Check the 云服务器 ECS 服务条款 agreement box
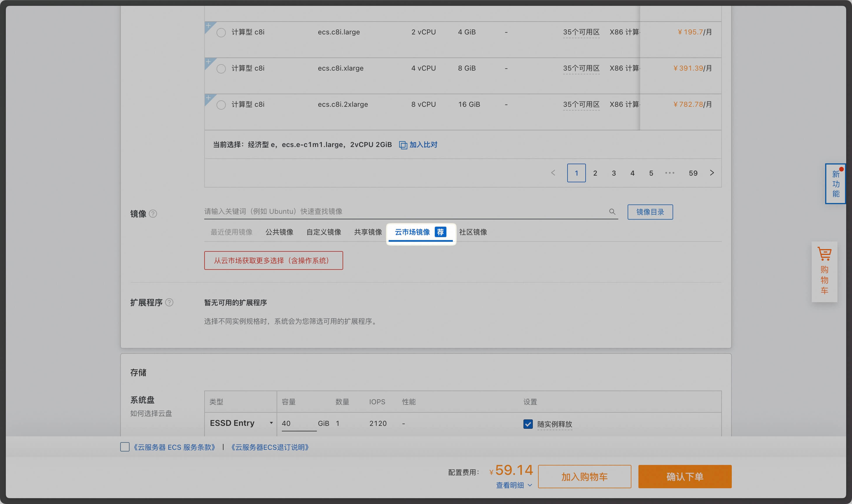This screenshot has height=504, width=852. (125, 447)
